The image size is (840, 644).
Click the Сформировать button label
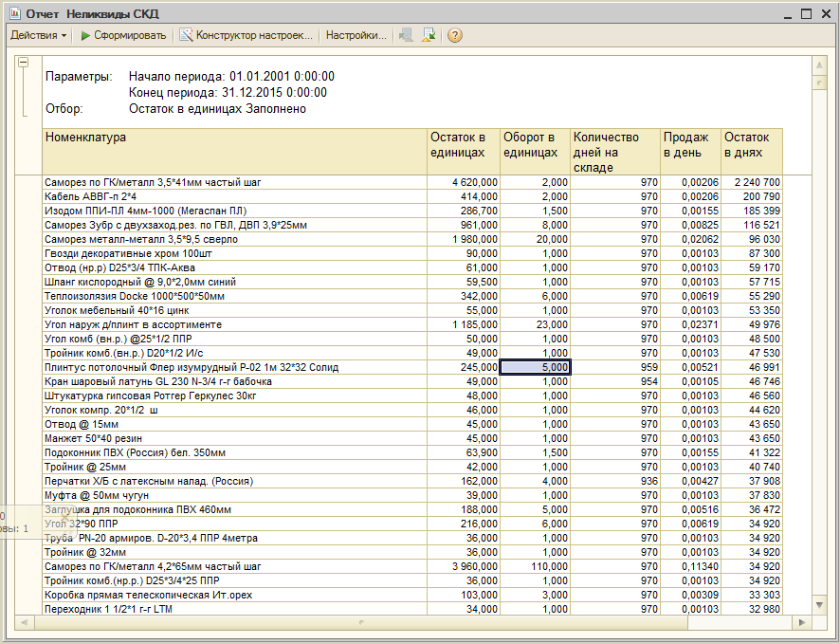click(x=130, y=35)
